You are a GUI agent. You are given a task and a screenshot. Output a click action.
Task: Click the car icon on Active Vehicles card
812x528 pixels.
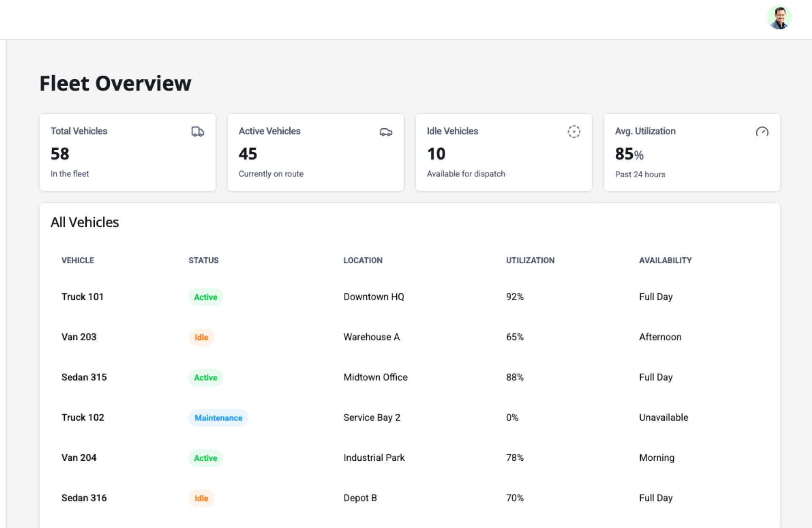click(386, 132)
